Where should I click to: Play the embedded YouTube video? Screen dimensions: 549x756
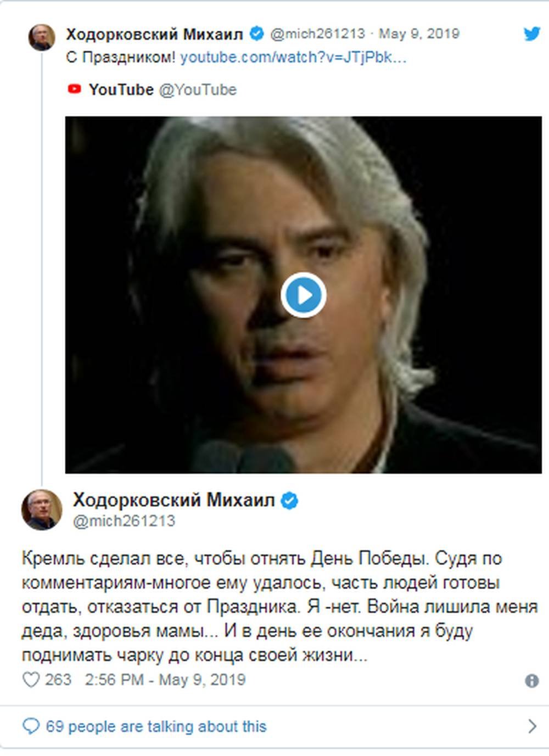[304, 295]
